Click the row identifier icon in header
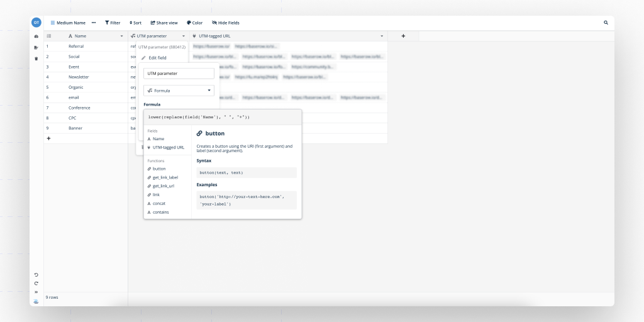Viewport: 644px width, 322px height. [x=49, y=36]
